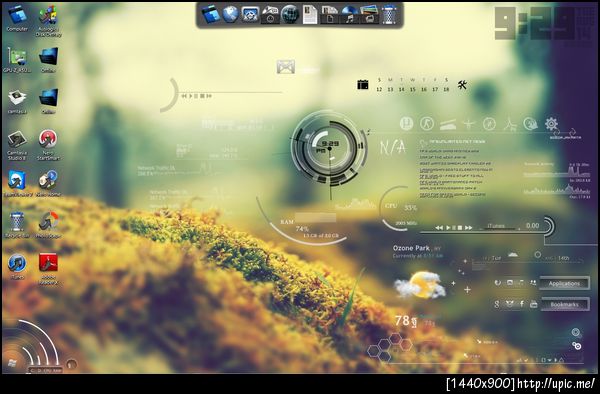Launch Camtasia Studio 8 shortcut
600x394 pixels.
17,145
